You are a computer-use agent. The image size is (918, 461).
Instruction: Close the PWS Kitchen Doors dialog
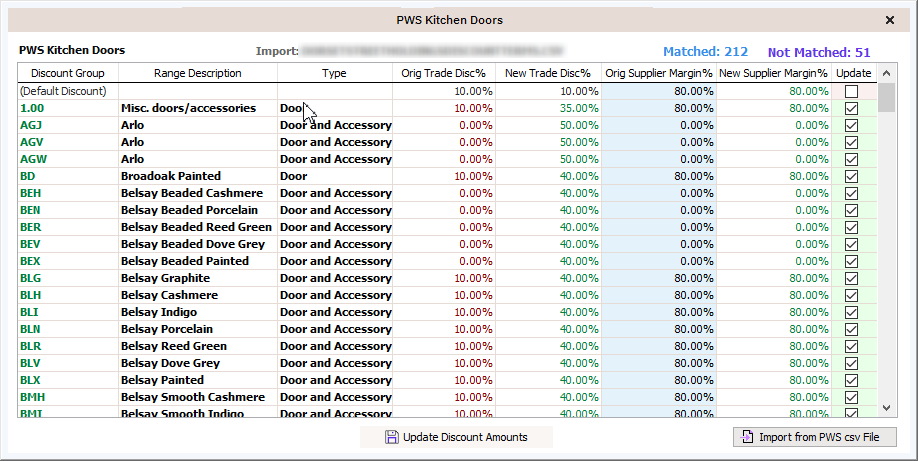(890, 20)
